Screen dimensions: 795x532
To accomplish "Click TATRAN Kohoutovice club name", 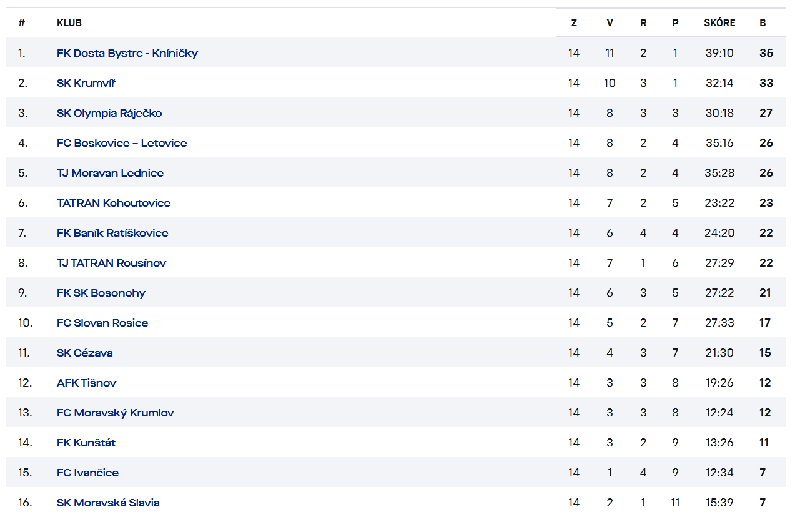I will click(114, 203).
